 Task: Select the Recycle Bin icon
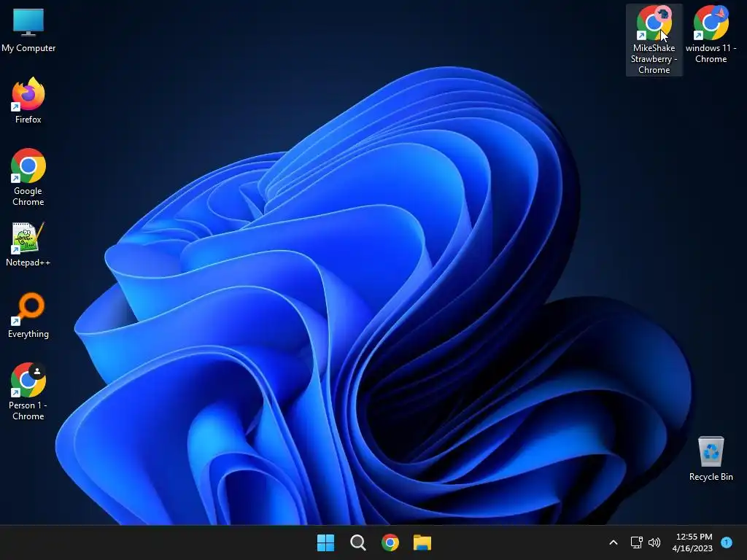(x=711, y=458)
